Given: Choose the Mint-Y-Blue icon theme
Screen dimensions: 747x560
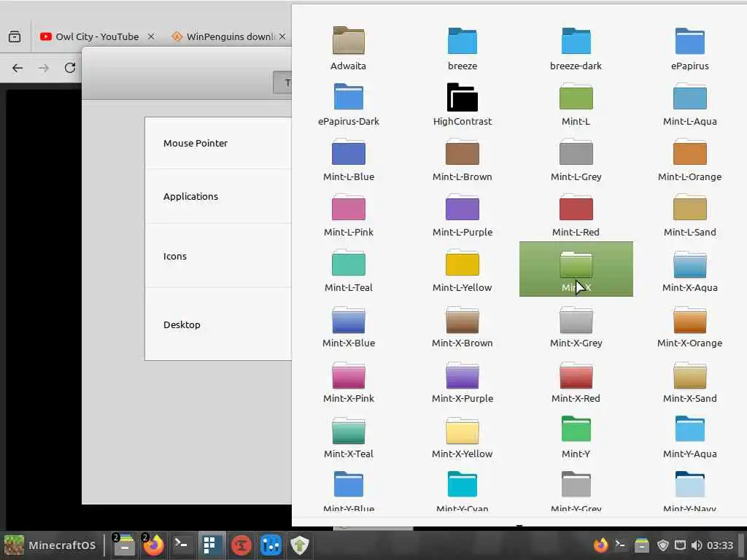Looking at the screenshot, I should (348, 489).
